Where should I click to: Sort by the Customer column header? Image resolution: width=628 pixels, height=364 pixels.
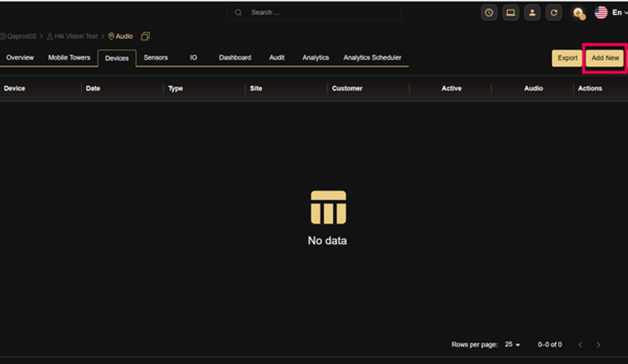click(x=347, y=89)
